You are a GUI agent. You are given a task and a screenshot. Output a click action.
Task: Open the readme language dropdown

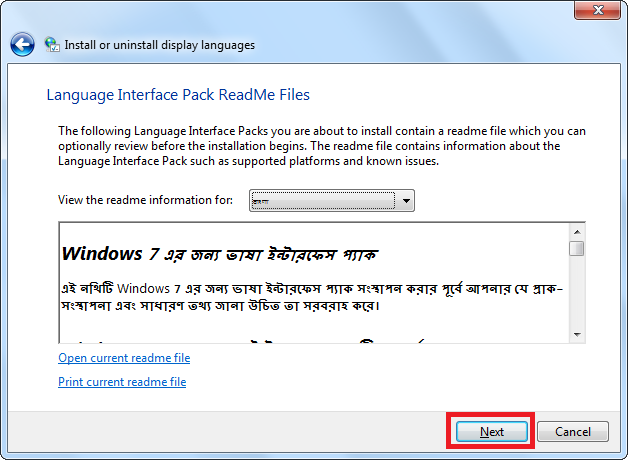click(332, 201)
